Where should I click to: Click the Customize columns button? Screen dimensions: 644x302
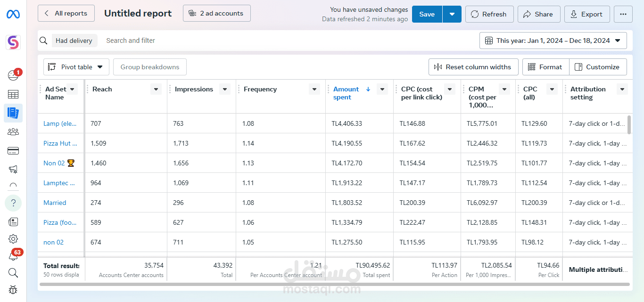(x=598, y=67)
